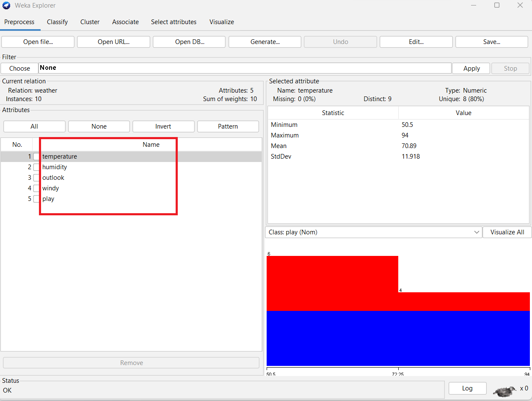
Task: Click the Pattern button
Action: tap(228, 126)
